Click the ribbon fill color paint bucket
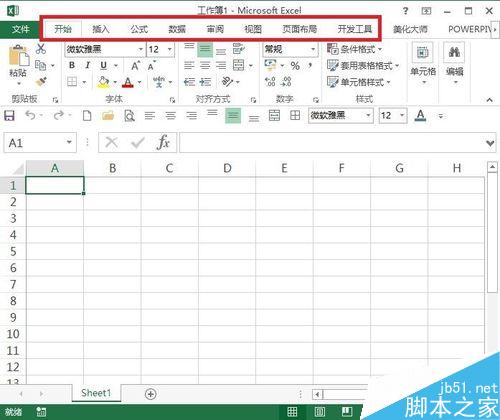The height and width of the screenshot is (420, 500). click(x=103, y=82)
